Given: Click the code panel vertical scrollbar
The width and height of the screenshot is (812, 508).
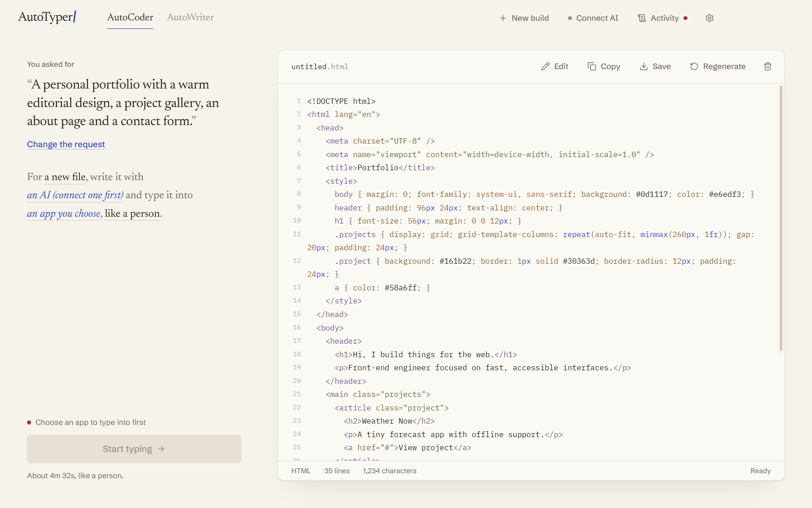Looking at the screenshot, I should point(781,218).
